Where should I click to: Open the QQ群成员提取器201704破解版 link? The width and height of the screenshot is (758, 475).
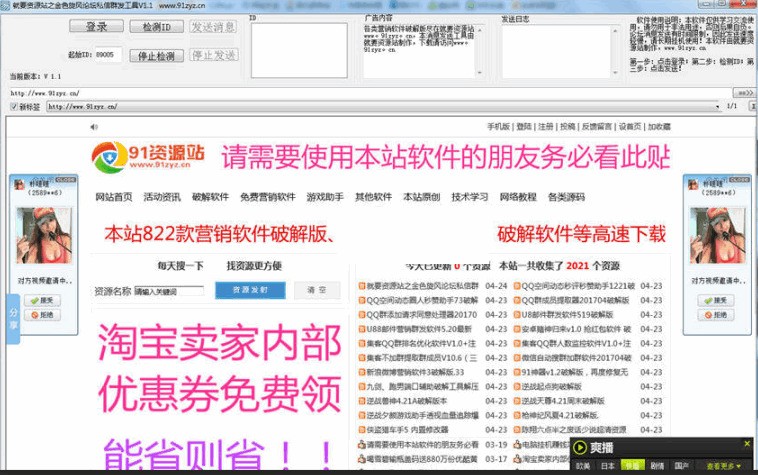click(575, 300)
